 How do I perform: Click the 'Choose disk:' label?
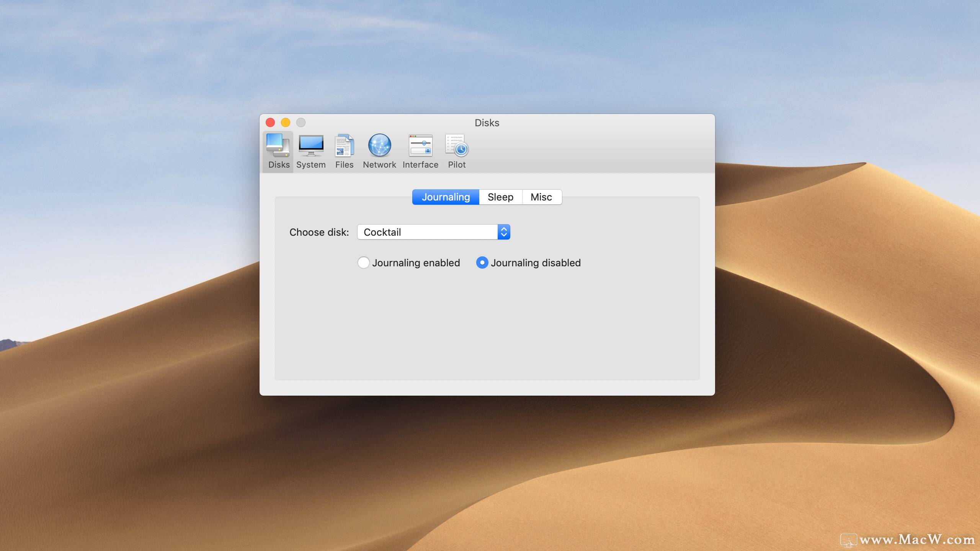pyautogui.click(x=319, y=232)
